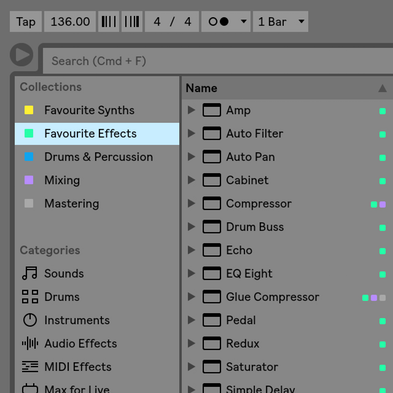
Task: Click the purple Mixing collection color swatch
Action: pos(29,180)
